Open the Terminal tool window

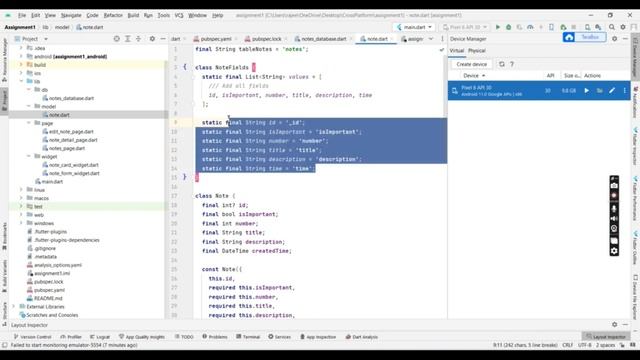coord(248,337)
